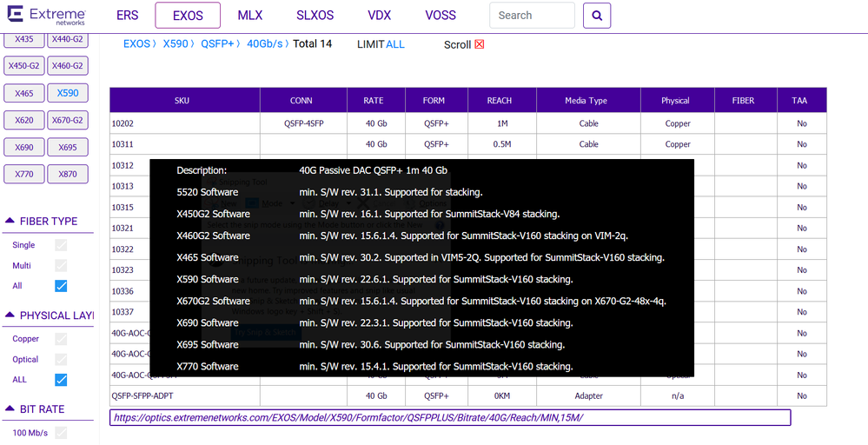Click the TAA column header
The height and width of the screenshot is (445, 868).
point(802,100)
